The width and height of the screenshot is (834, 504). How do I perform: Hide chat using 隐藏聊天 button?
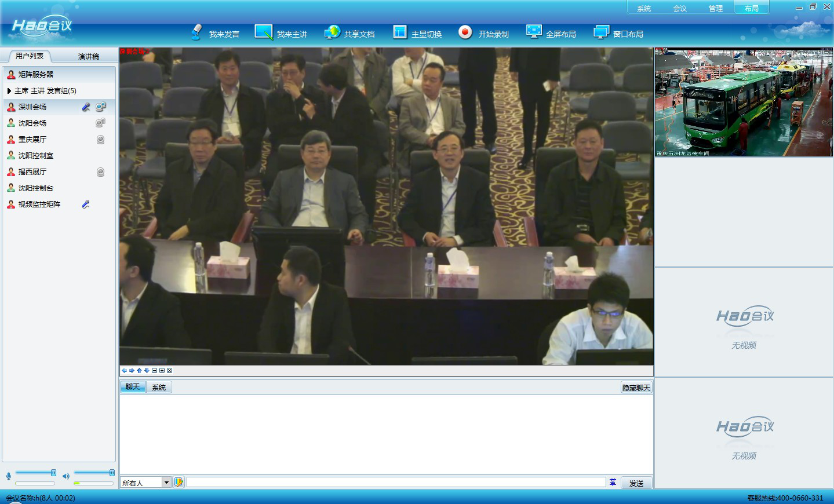click(636, 388)
